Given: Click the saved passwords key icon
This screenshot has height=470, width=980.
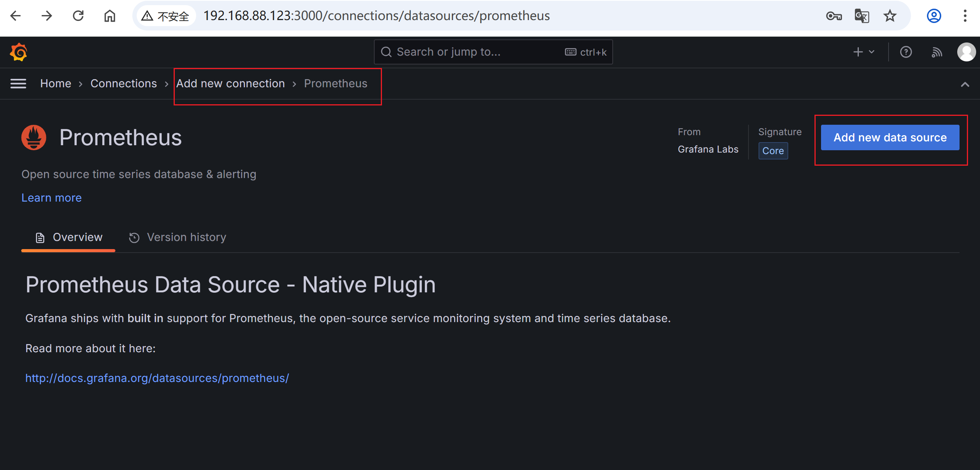Looking at the screenshot, I should point(834,16).
